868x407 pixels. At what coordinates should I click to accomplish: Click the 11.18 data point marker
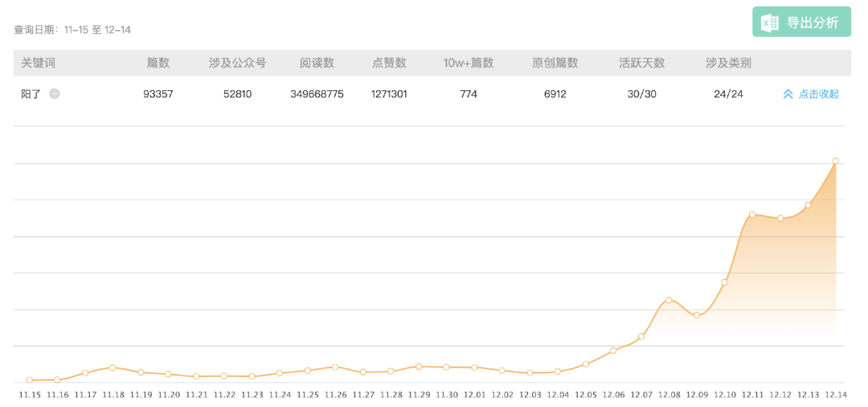tap(113, 367)
